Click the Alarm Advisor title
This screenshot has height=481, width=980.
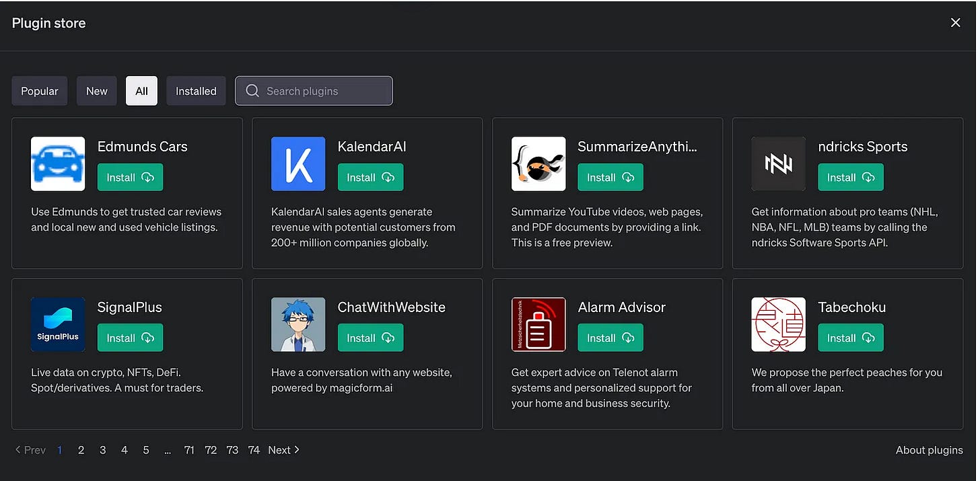[x=621, y=307]
